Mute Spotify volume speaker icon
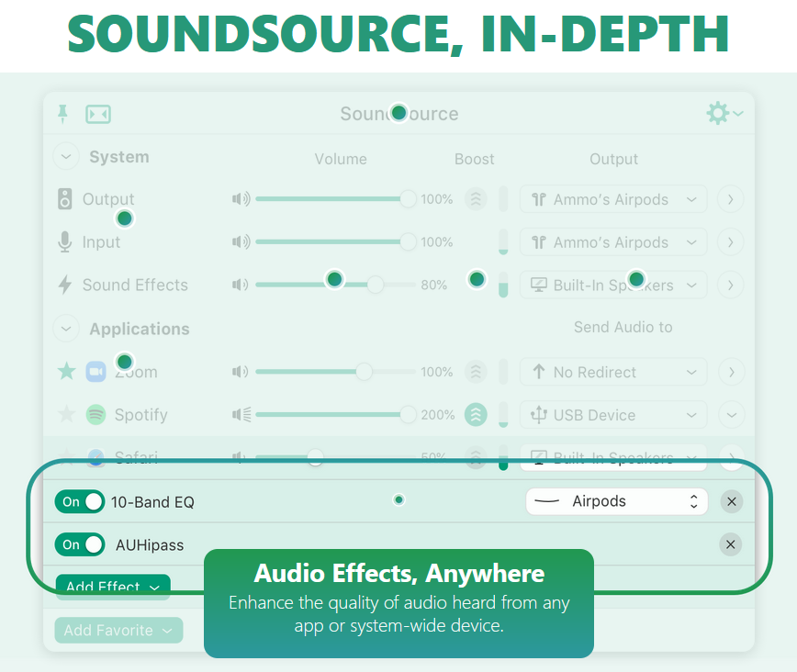797x672 pixels. (241, 415)
